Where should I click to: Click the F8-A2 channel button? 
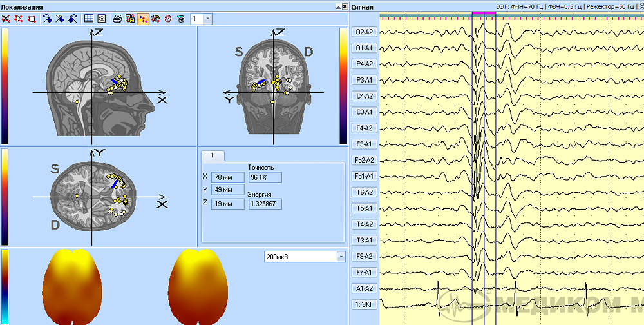365,256
